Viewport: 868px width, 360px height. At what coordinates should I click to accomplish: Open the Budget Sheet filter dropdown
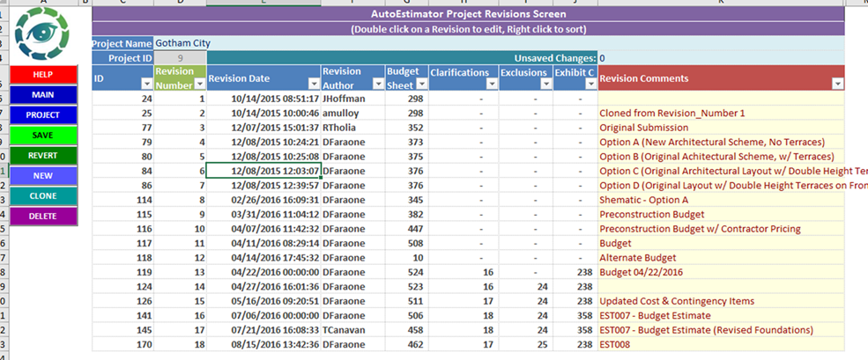click(421, 84)
